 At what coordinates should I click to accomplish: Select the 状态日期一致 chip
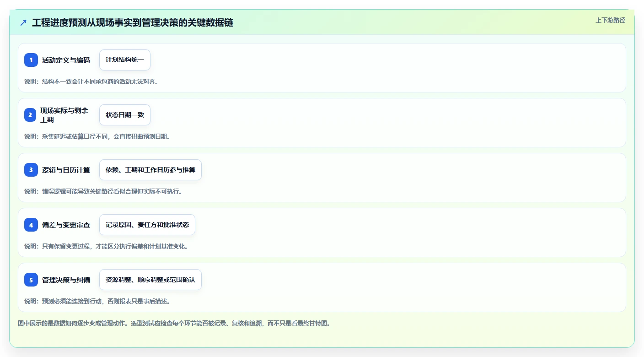click(125, 115)
